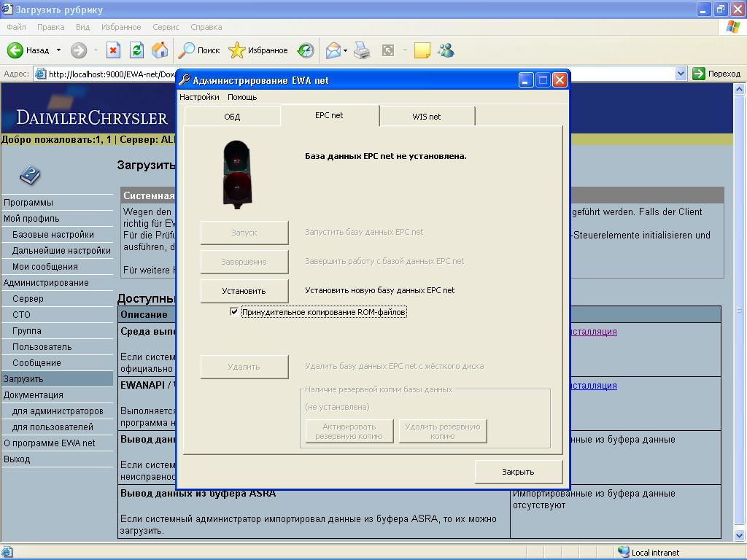Open для администраторов documentation link
Viewport: 747px width, 560px height.
[58, 411]
